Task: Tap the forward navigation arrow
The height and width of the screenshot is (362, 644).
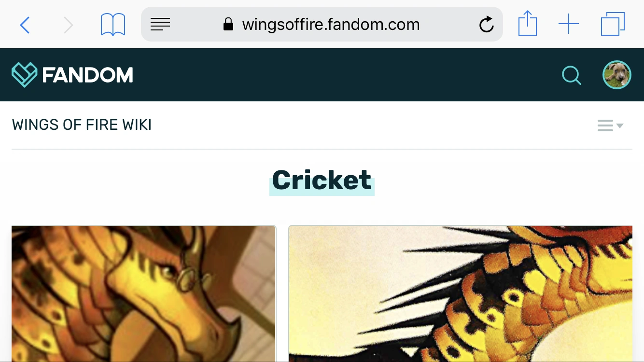Action: tap(69, 25)
